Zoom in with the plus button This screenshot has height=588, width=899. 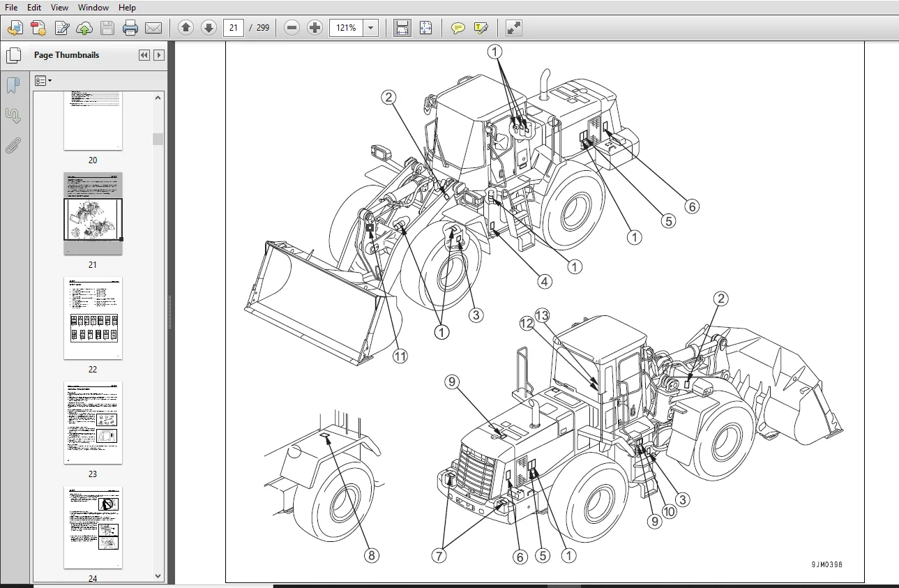[315, 28]
